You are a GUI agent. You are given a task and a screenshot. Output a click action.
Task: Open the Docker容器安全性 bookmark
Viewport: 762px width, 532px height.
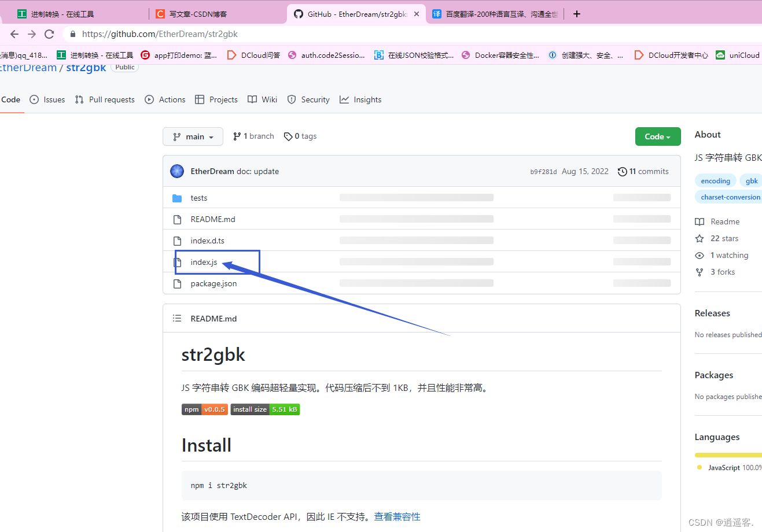[500, 55]
